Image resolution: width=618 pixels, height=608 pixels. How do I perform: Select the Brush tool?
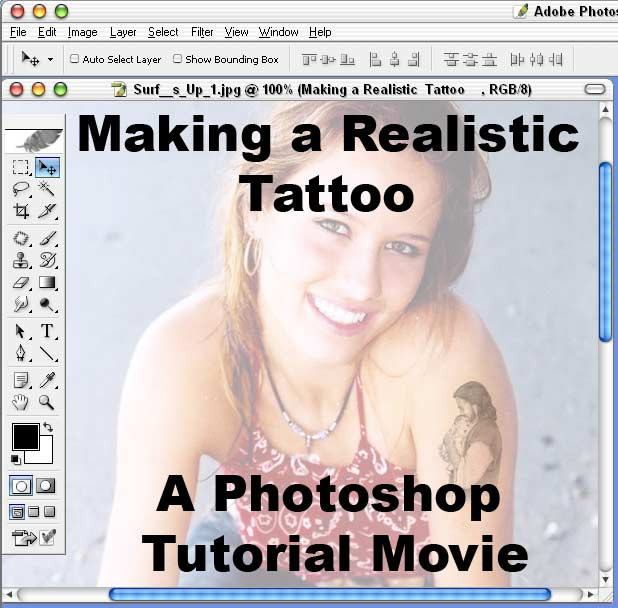pos(47,238)
